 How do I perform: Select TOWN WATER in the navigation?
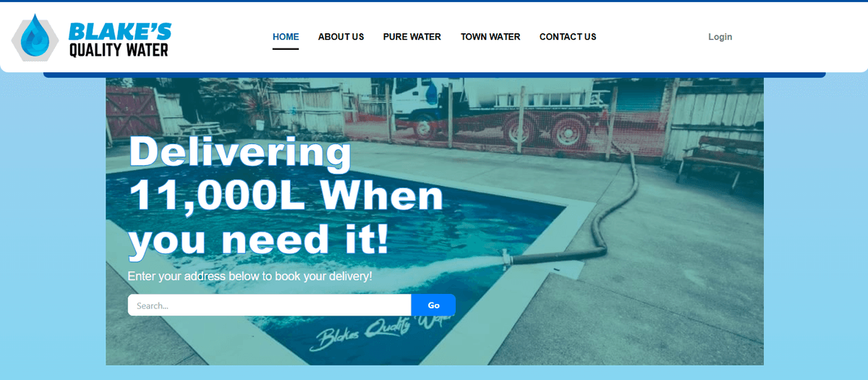tap(490, 37)
